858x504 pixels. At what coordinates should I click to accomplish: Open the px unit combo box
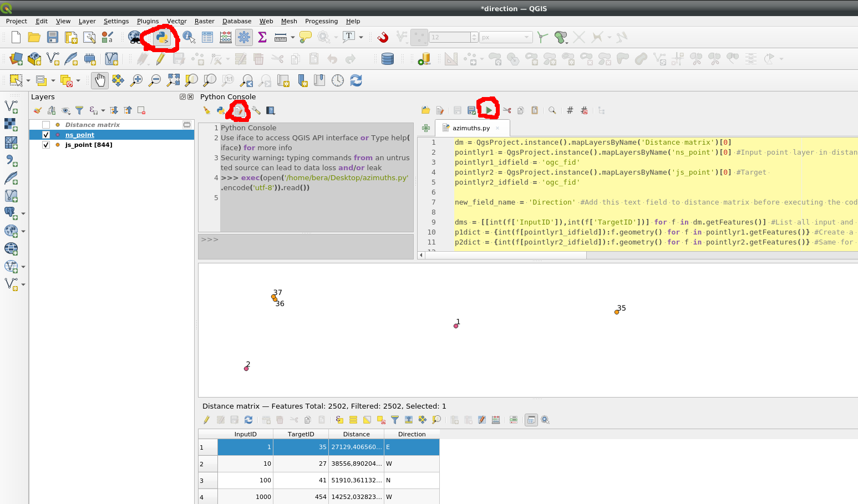click(506, 37)
